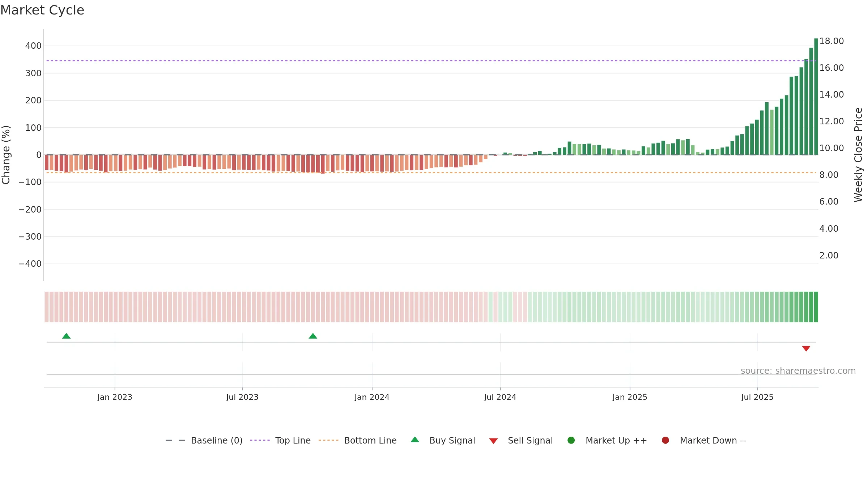Screen dimensions: 868x488
Task: Click the Jan 2024 x-axis label
Action: [372, 397]
